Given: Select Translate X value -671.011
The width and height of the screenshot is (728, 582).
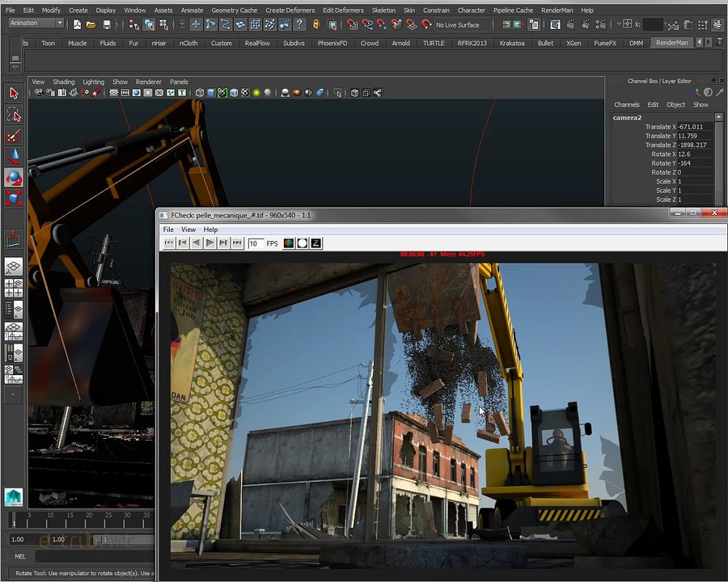Looking at the screenshot, I should [x=695, y=127].
